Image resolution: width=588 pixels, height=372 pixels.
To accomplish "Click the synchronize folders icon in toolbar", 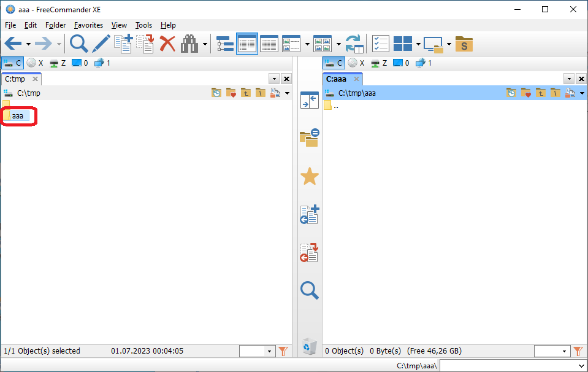I will (x=354, y=44).
